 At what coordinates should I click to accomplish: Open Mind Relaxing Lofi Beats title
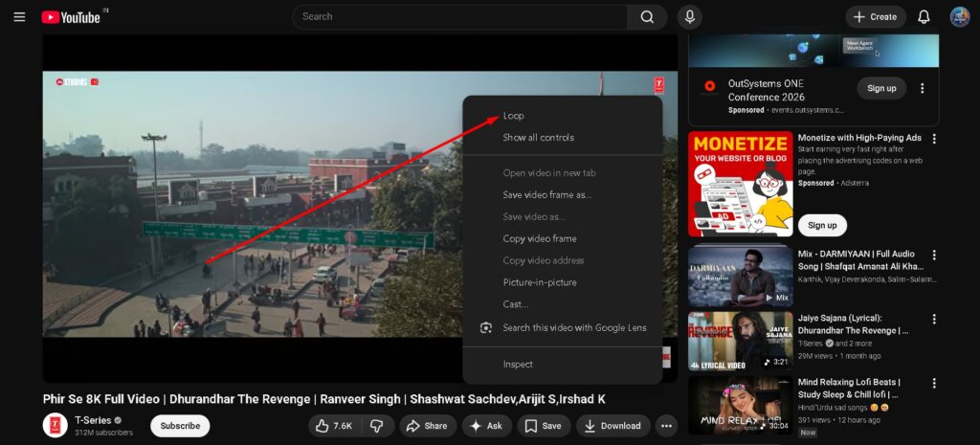(x=849, y=389)
